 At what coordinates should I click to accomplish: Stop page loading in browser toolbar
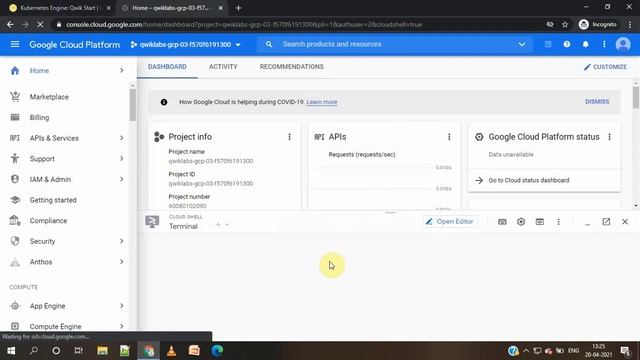[40, 24]
